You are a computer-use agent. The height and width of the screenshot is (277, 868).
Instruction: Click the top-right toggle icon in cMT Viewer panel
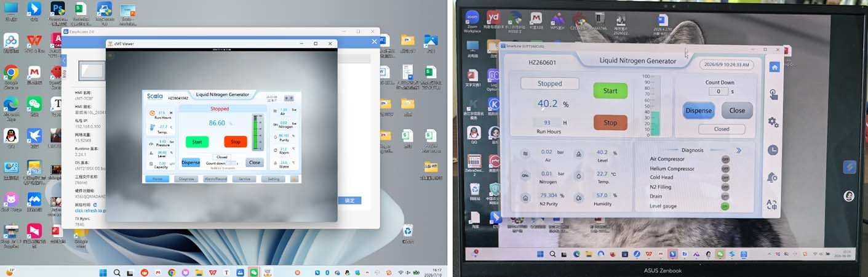point(289,98)
